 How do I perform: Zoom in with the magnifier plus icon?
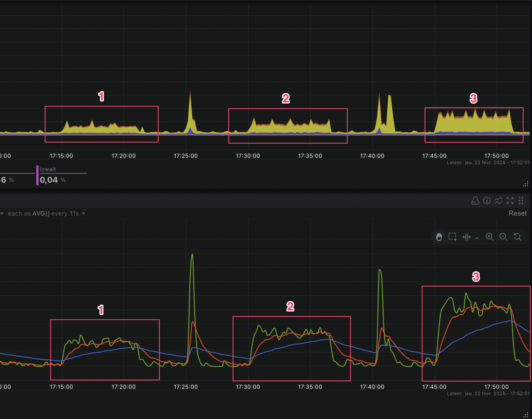pyautogui.click(x=489, y=237)
